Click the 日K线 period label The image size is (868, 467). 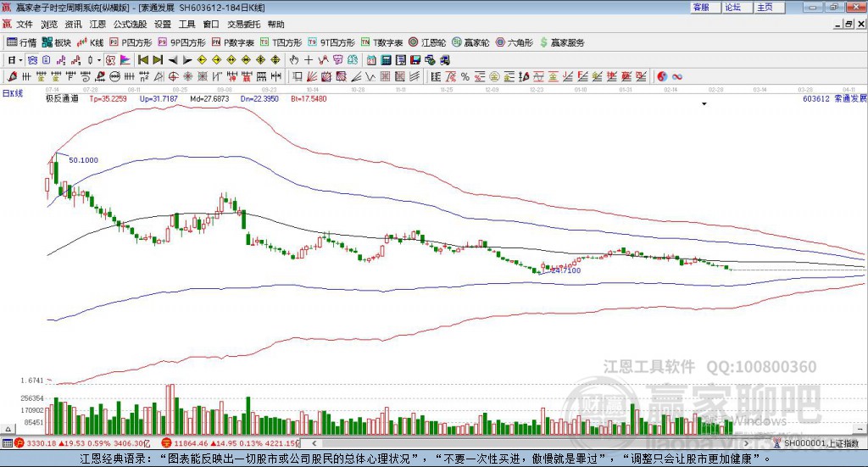click(x=13, y=93)
